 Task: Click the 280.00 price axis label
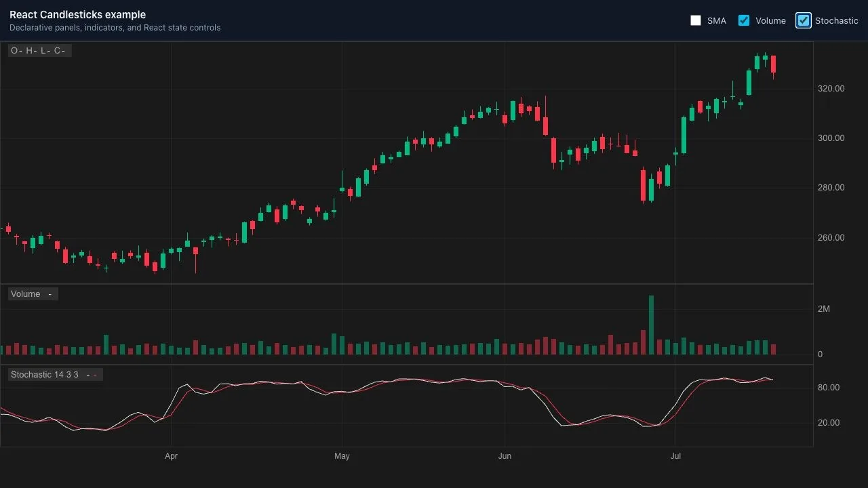pyautogui.click(x=831, y=188)
